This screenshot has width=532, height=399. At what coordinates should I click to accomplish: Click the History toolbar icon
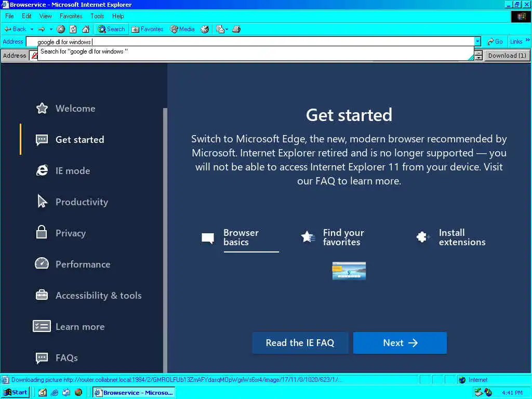click(x=205, y=29)
